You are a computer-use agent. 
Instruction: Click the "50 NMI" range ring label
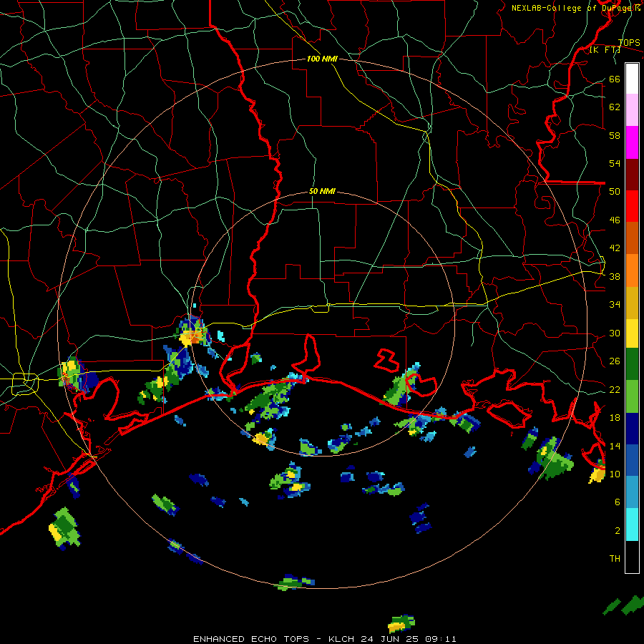(322, 191)
